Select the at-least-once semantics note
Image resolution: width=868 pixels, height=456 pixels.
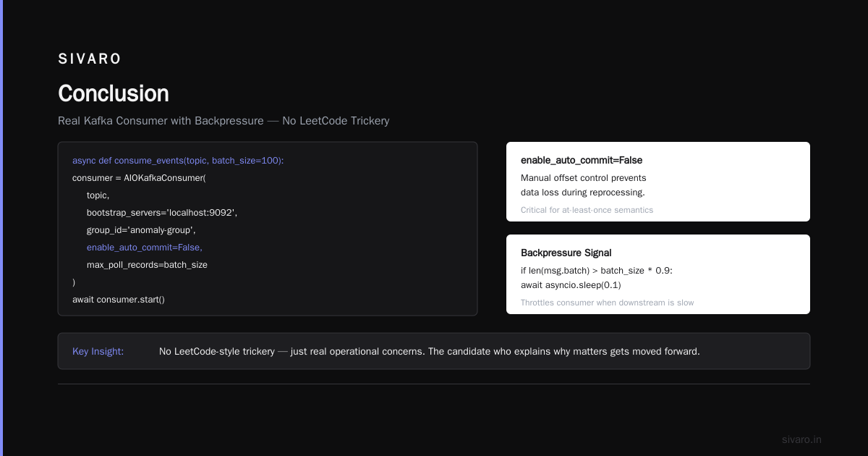(x=587, y=210)
